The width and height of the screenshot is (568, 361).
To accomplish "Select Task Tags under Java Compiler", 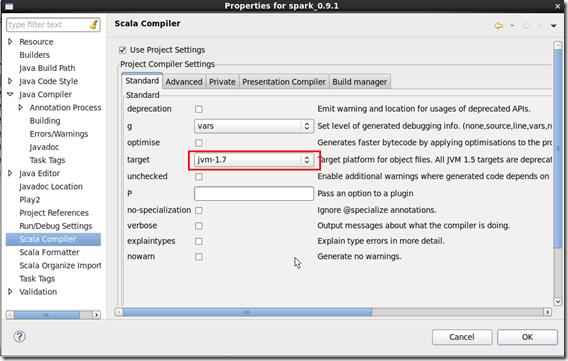I will (x=47, y=160).
